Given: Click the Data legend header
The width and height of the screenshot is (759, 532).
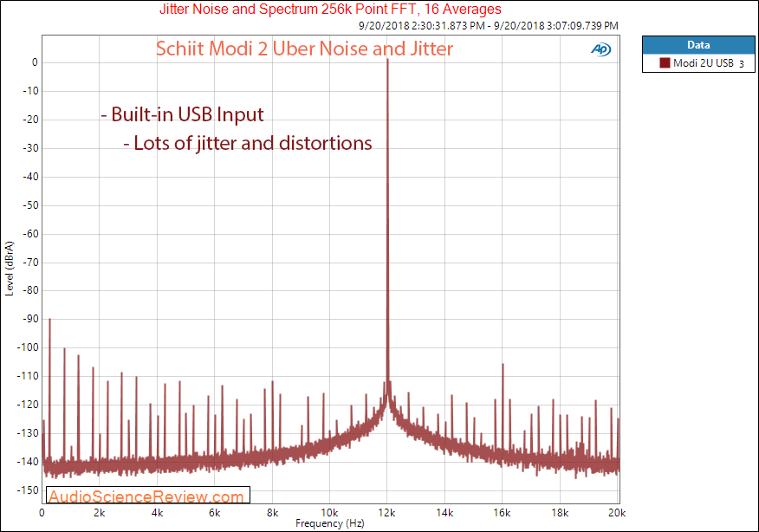Looking at the screenshot, I should tap(698, 45).
